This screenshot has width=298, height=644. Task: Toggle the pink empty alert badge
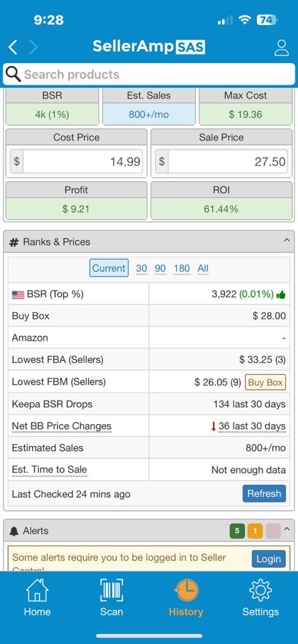273,531
